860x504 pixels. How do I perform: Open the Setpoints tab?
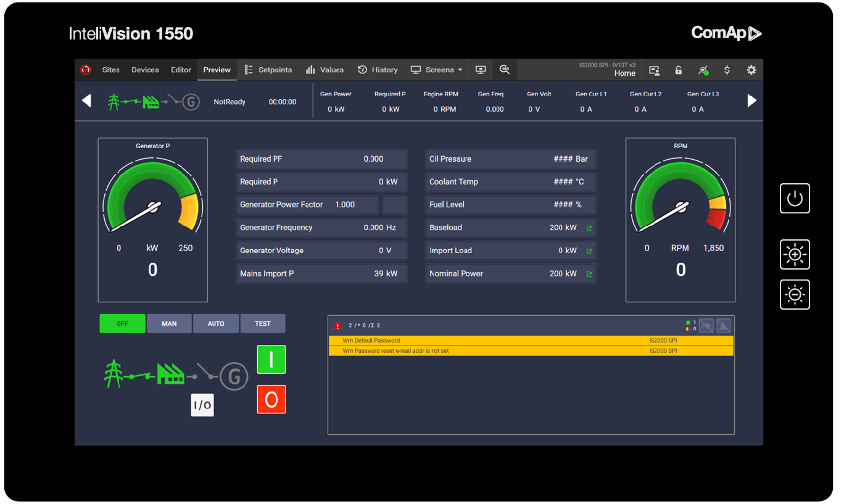[268, 70]
